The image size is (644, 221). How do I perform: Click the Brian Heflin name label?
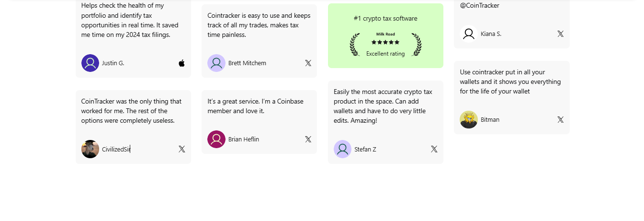coord(243,140)
